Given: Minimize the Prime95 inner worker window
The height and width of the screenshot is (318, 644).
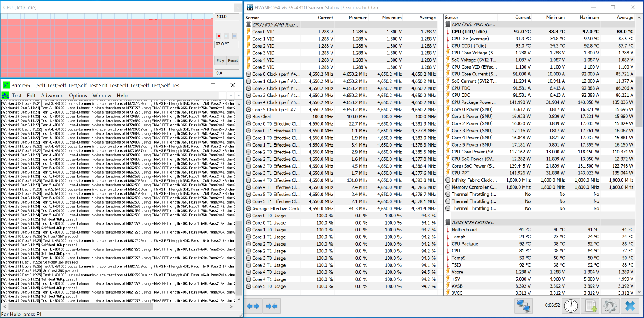Looking at the screenshot, I should [222, 96].
